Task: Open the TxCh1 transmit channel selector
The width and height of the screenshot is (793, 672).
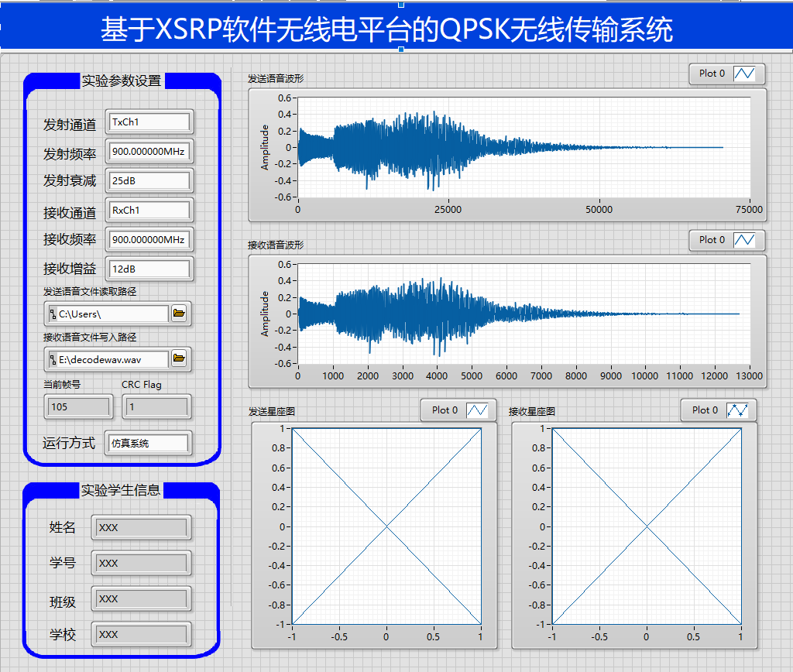Action: click(149, 122)
